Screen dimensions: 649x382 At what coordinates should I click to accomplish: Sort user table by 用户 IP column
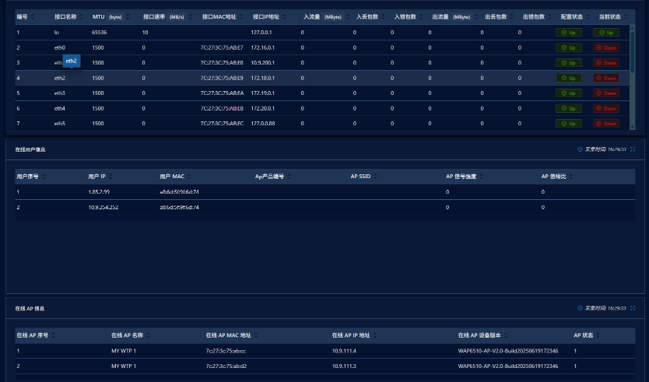pyautogui.click(x=110, y=177)
